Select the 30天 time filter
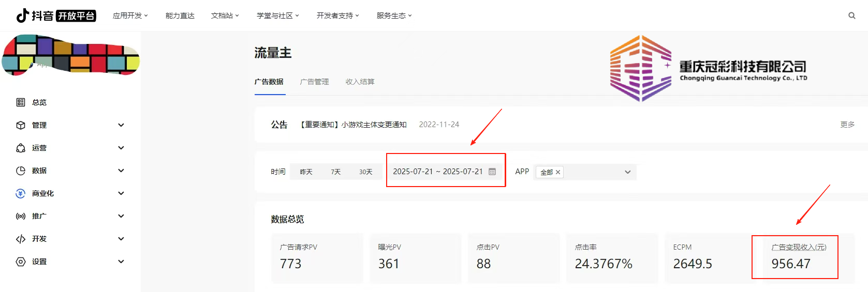 click(x=366, y=172)
